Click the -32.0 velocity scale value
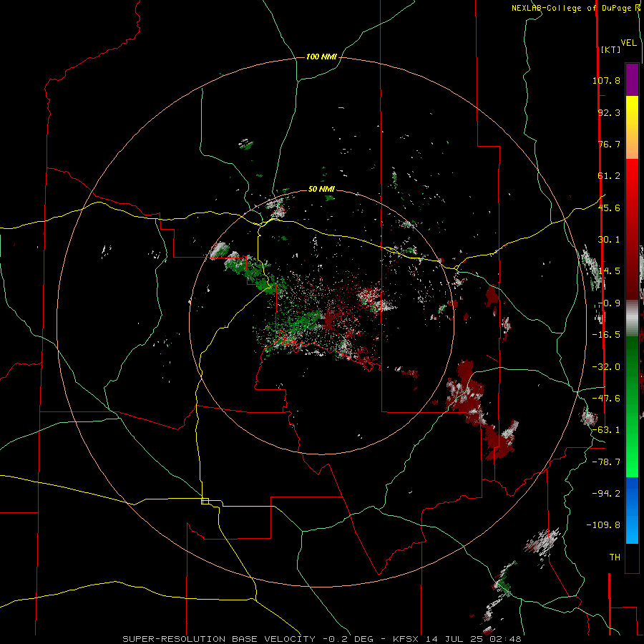The width and height of the screenshot is (644, 644). point(606,367)
